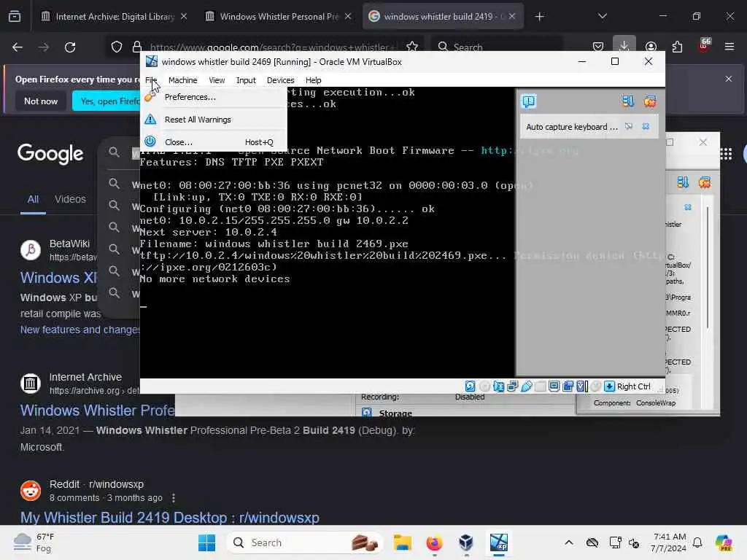Click the Firefox search box
The height and width of the screenshot is (560, 747).
(x=496, y=47)
